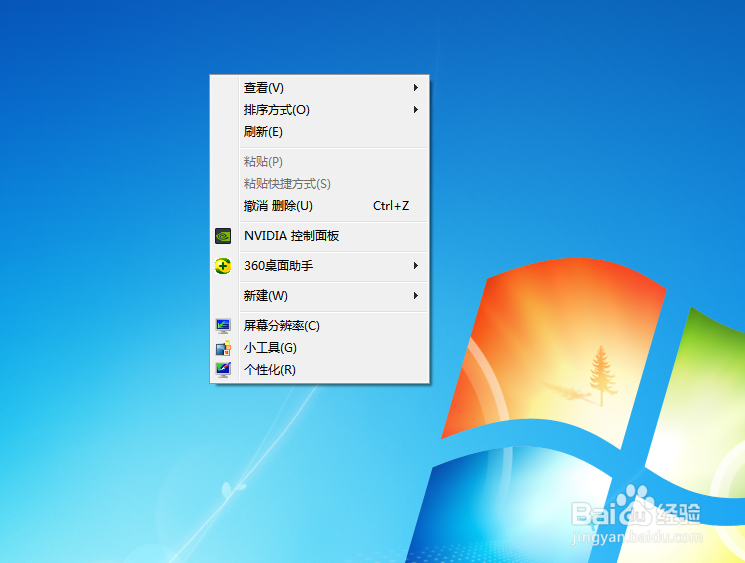Image resolution: width=745 pixels, height=563 pixels.
Task: Expand the 360桌面助手 submenu arrow
Action: point(416,266)
